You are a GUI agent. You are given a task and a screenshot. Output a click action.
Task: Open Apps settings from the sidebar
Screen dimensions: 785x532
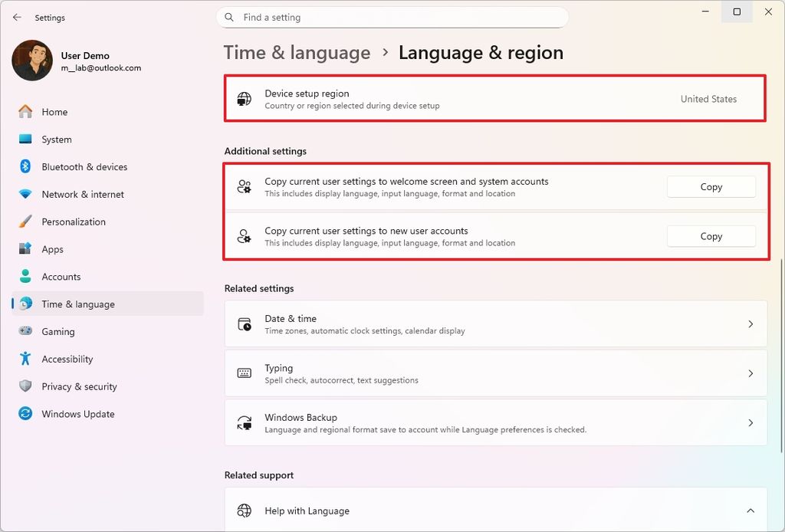(51, 249)
